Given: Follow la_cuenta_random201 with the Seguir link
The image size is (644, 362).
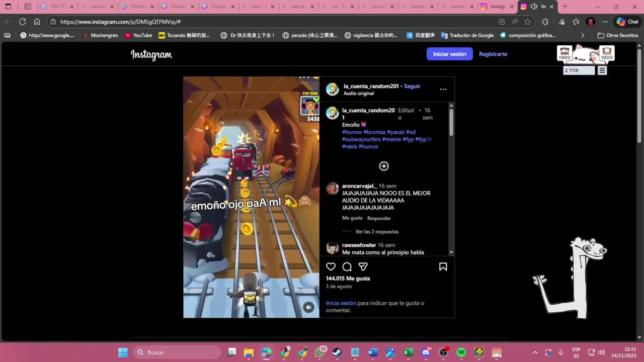Looking at the screenshot, I should coord(412,86).
